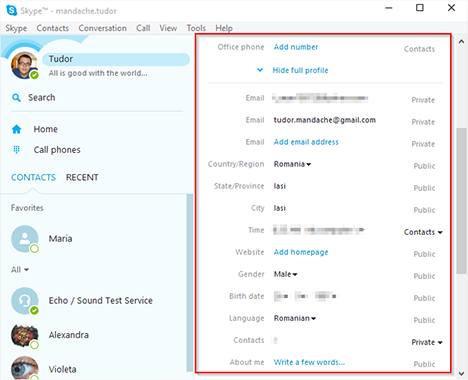
Task: Expand the All contacts filter dropdown
Action: 20,269
